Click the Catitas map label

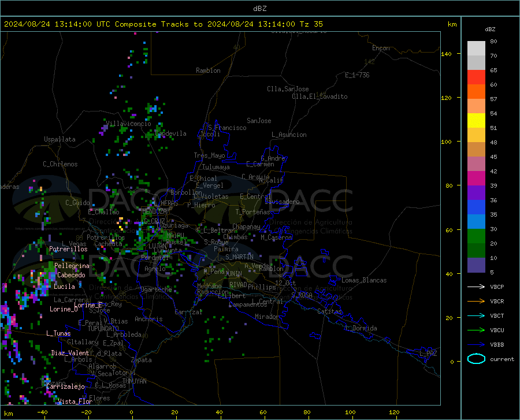tap(329, 311)
